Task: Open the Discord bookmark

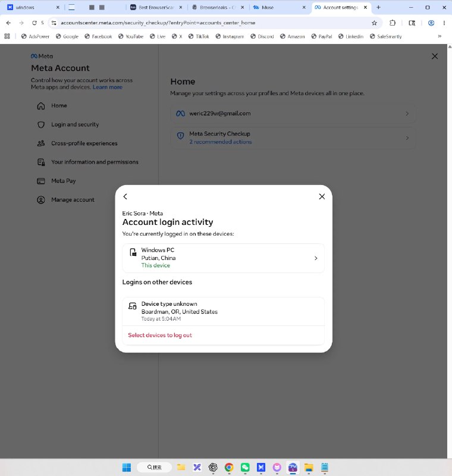Action: point(262,36)
